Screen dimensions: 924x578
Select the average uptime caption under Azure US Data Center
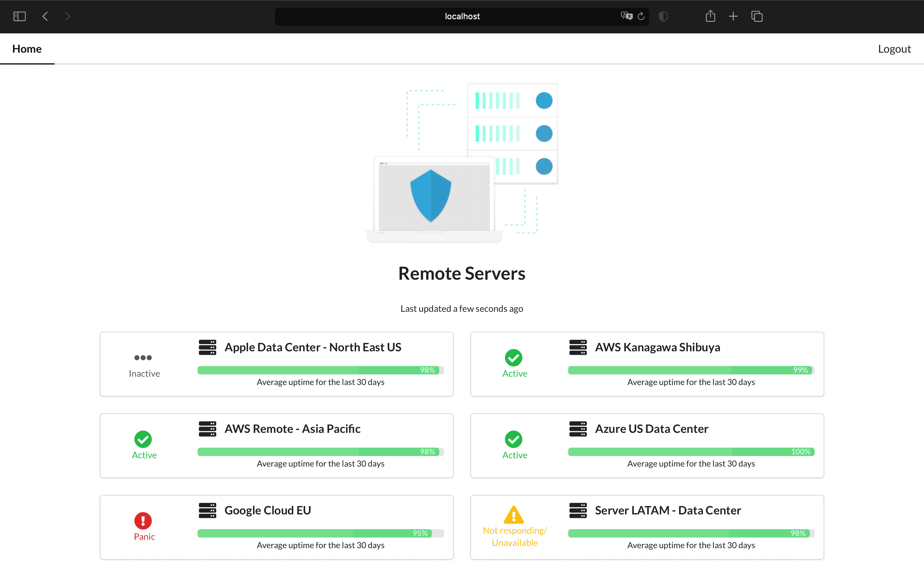pos(691,464)
